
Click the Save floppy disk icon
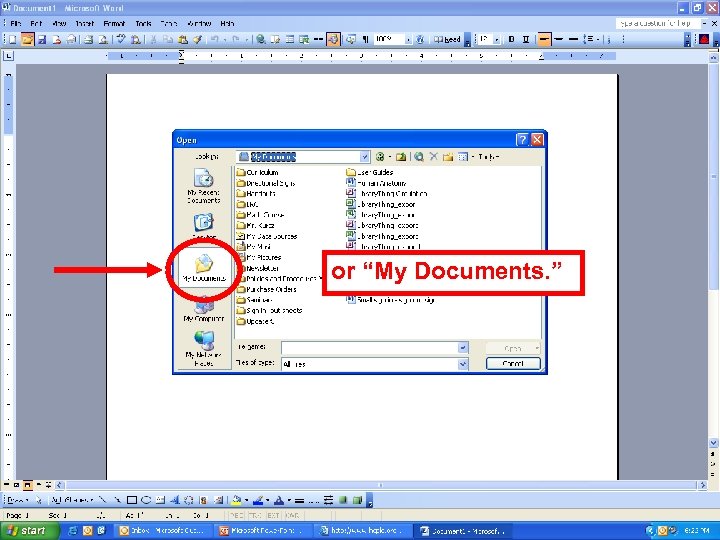[42, 39]
